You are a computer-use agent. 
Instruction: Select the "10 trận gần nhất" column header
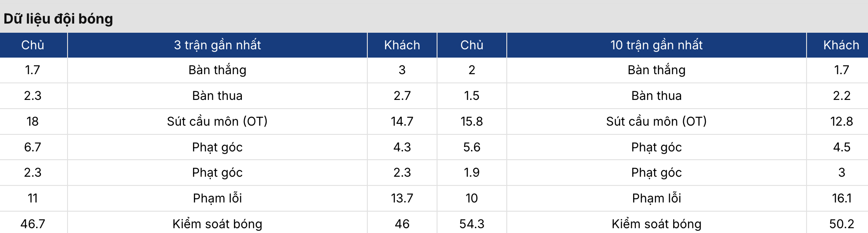click(656, 45)
